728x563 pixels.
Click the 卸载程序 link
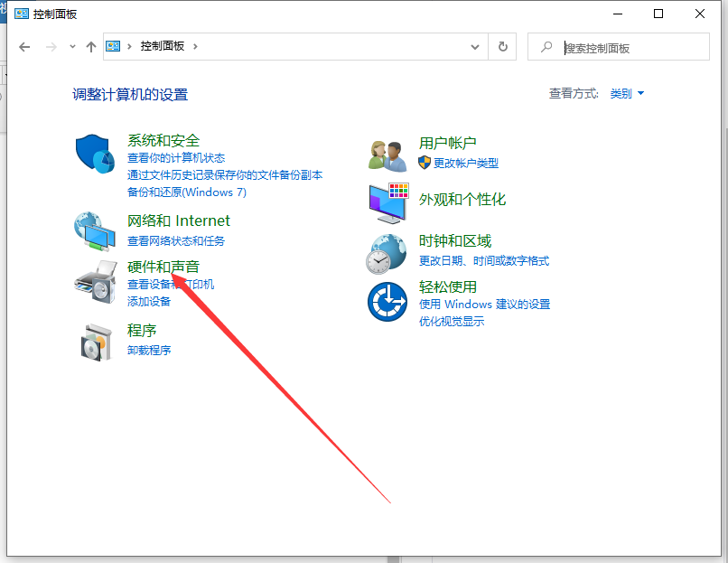pos(149,350)
